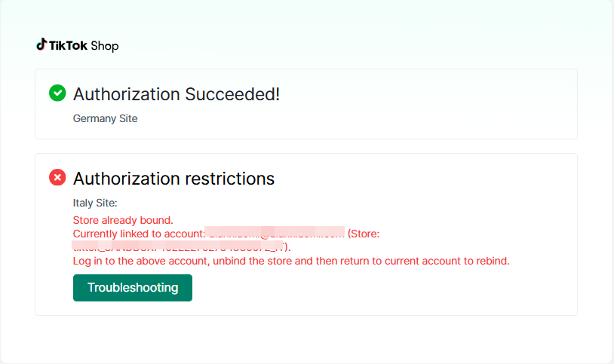The height and width of the screenshot is (364, 614).
Task: Click the "Currently linked to account:" text
Action: click(139, 234)
